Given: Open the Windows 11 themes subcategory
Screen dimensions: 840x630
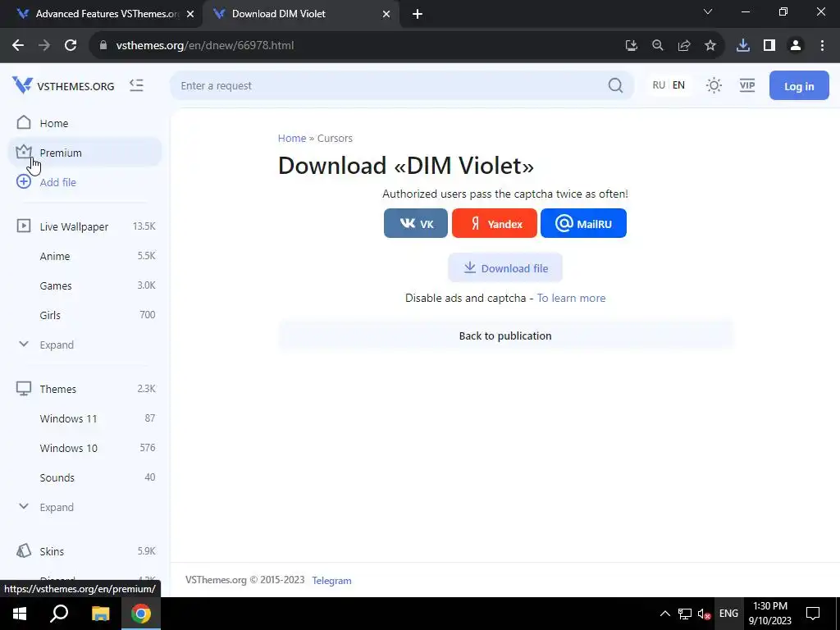Looking at the screenshot, I should click(84, 418).
